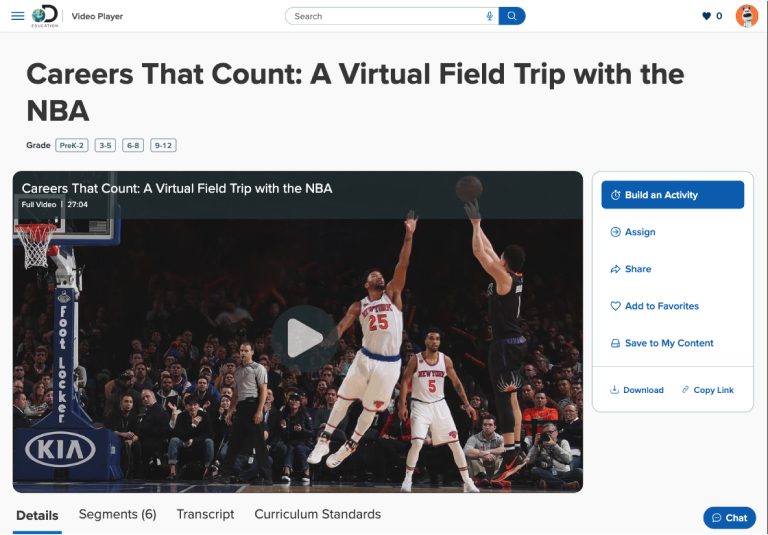
Task: Select the 9-12 grade tag
Action: tap(163, 146)
